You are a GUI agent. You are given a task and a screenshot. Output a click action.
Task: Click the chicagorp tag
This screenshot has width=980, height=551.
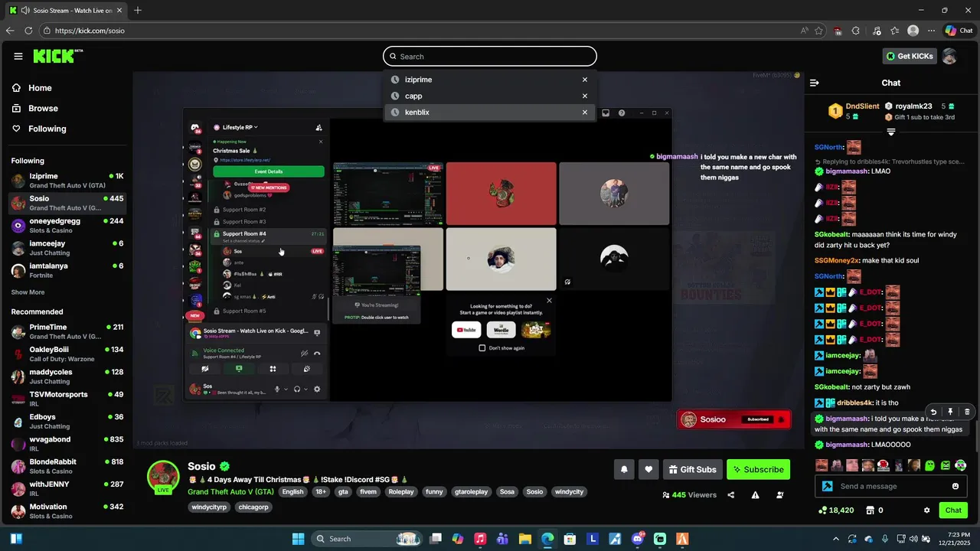point(253,507)
